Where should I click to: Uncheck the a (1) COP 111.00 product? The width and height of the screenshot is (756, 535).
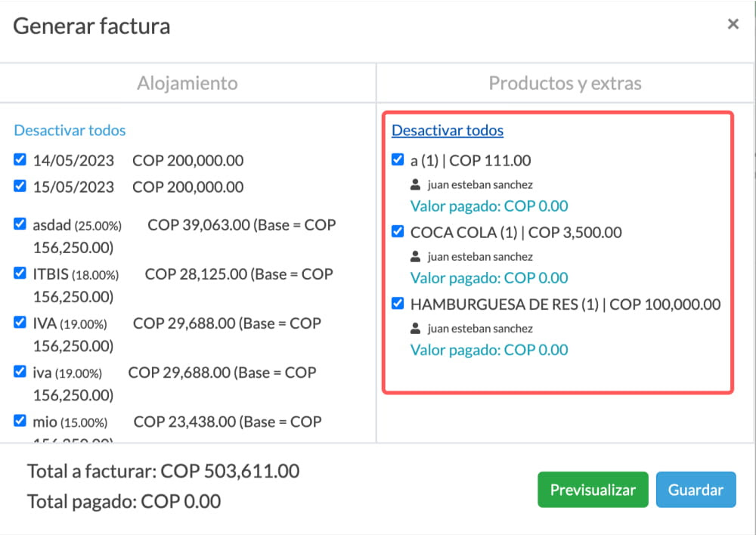pos(398,159)
